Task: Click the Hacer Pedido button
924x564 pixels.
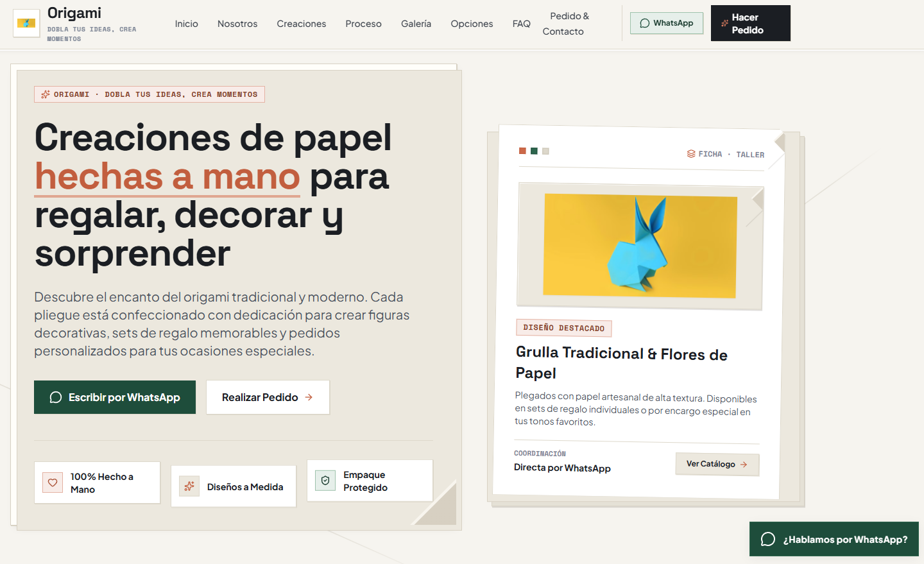Action: coord(751,23)
